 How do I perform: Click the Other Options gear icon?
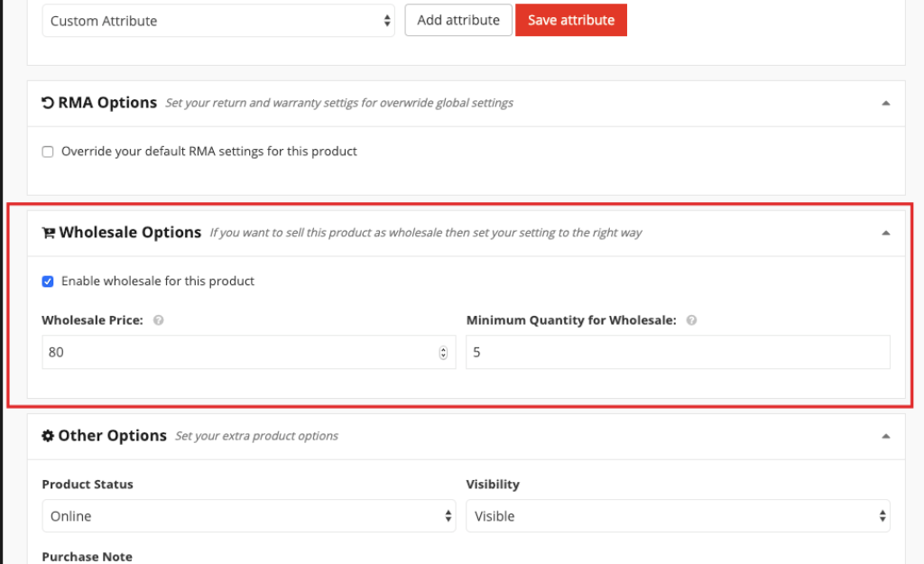pos(48,436)
